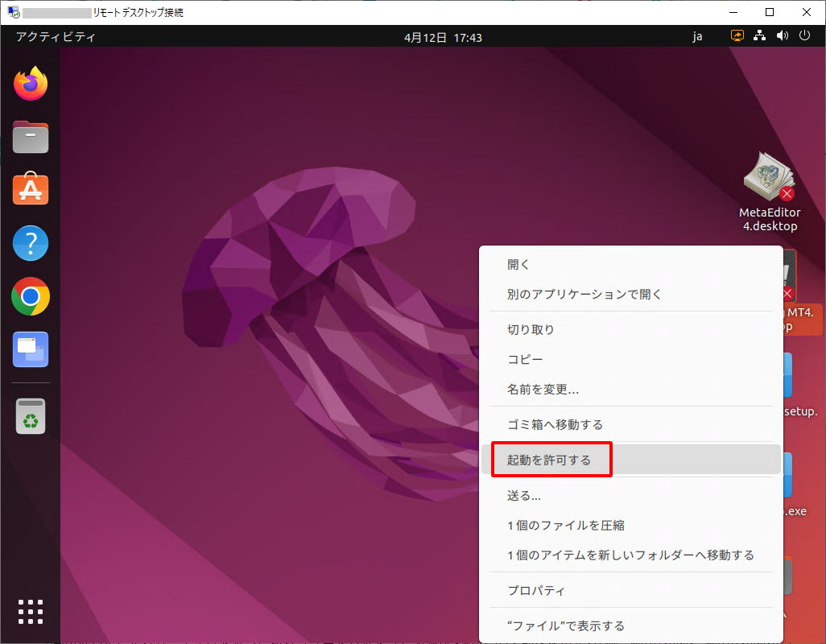Select プロパティ from context menu
The width and height of the screenshot is (826, 644).
coord(536,590)
